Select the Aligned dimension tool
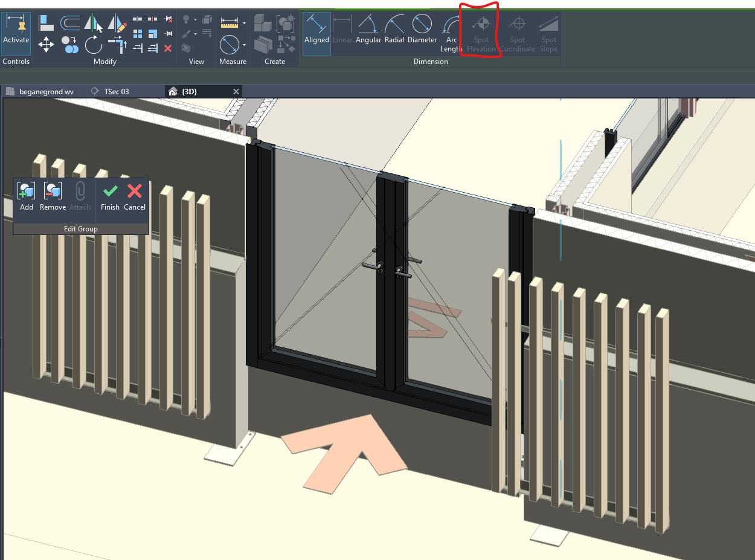 tap(316, 27)
